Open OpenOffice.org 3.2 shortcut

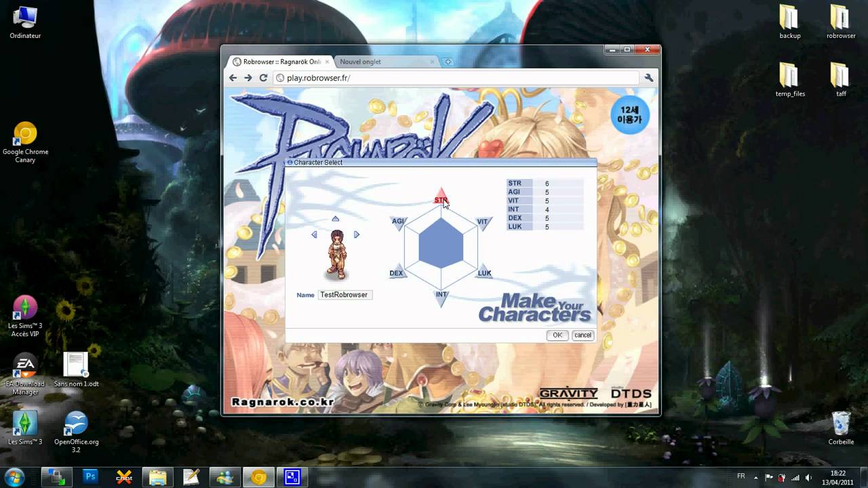coord(76,432)
